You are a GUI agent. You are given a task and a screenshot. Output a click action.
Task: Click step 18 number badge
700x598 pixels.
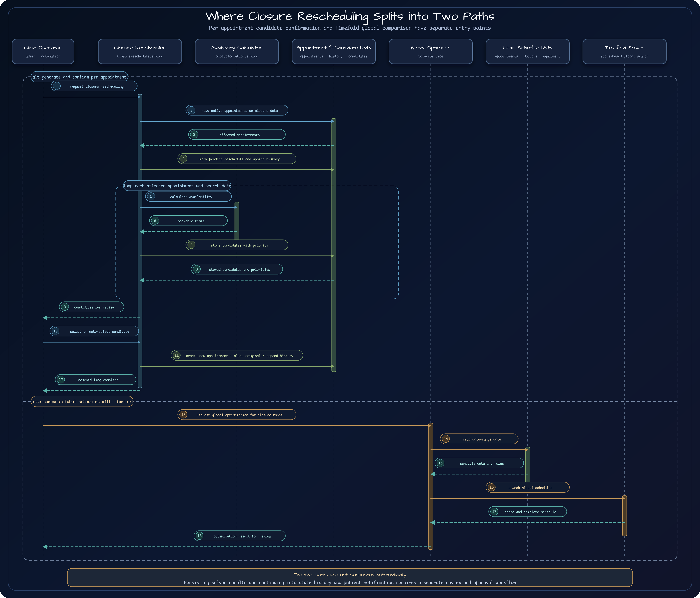199,536
